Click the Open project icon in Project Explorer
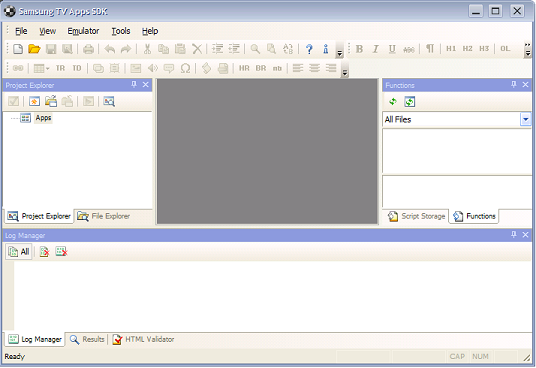 click(51, 101)
